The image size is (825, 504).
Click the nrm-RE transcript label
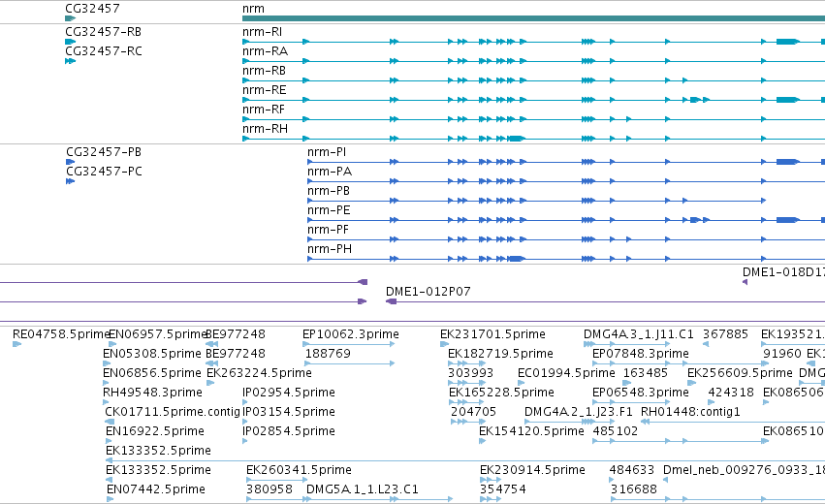[264, 90]
